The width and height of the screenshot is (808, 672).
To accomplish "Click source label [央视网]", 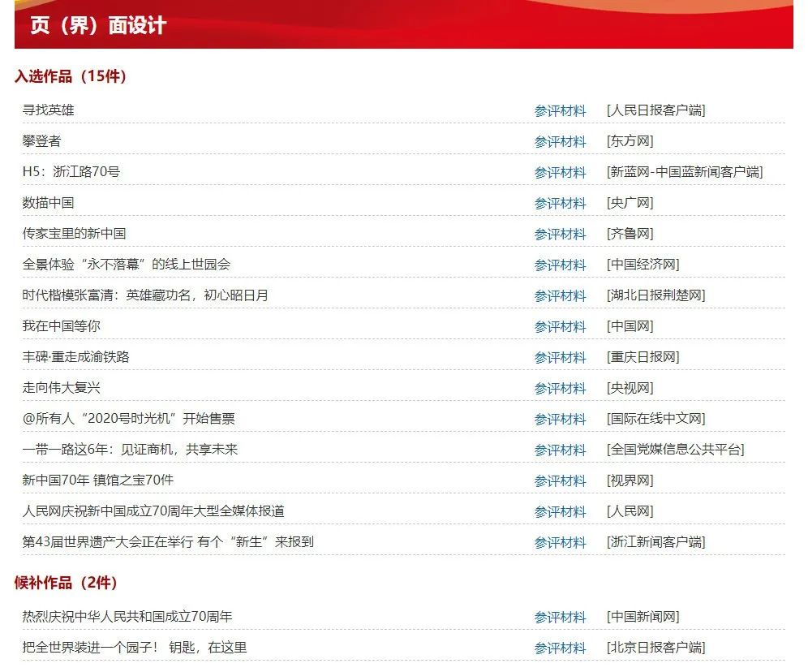I will click(x=630, y=388).
